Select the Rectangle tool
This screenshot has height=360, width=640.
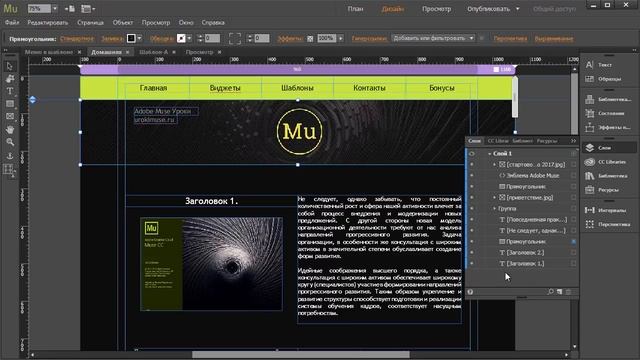click(x=10, y=104)
